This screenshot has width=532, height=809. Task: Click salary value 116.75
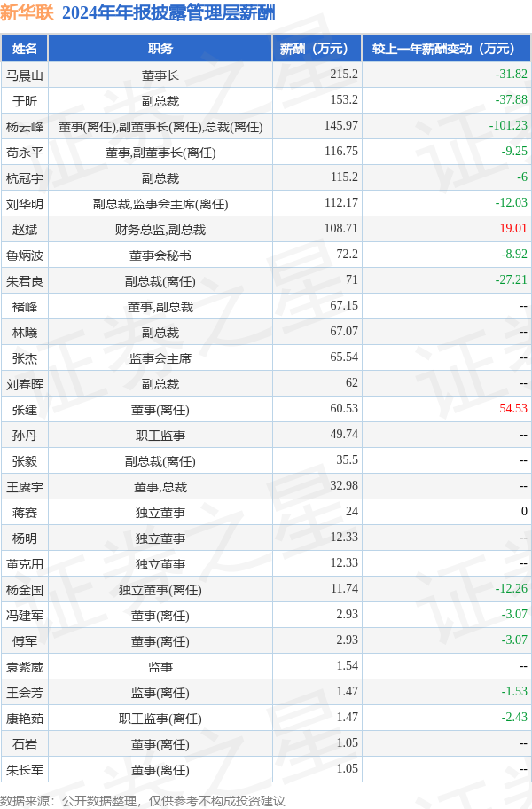tap(341, 151)
